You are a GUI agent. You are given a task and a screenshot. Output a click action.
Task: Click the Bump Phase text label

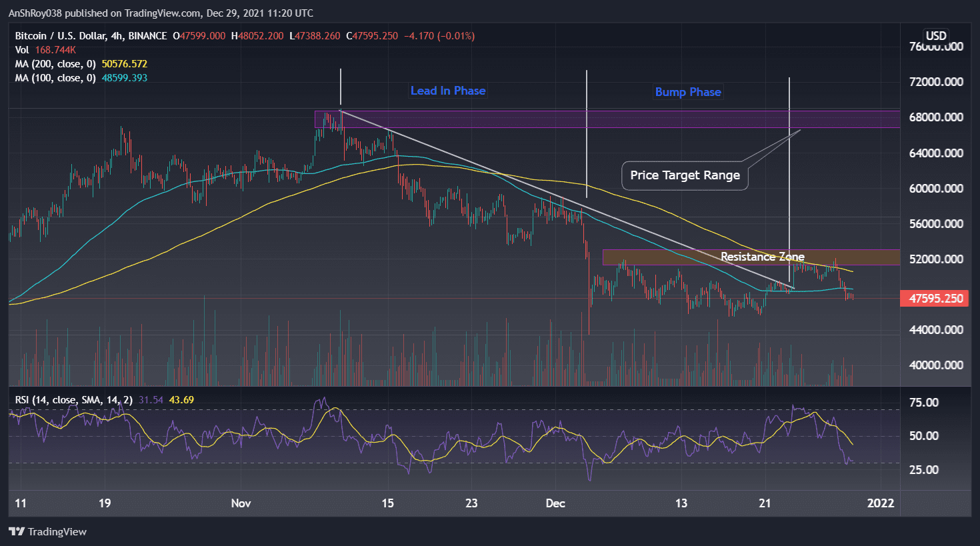click(687, 92)
